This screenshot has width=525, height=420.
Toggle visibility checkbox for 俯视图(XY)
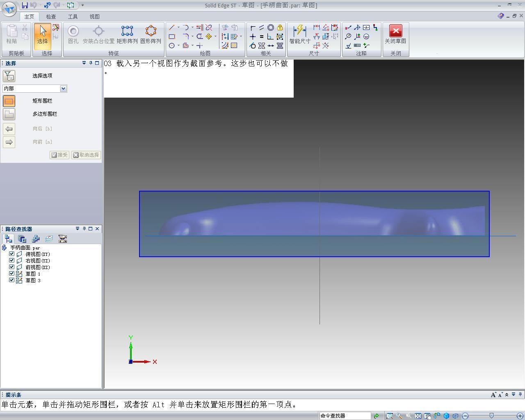pos(12,254)
